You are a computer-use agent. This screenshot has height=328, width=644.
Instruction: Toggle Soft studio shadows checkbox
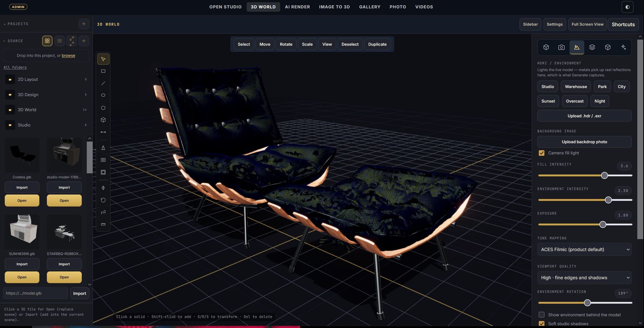point(542,323)
